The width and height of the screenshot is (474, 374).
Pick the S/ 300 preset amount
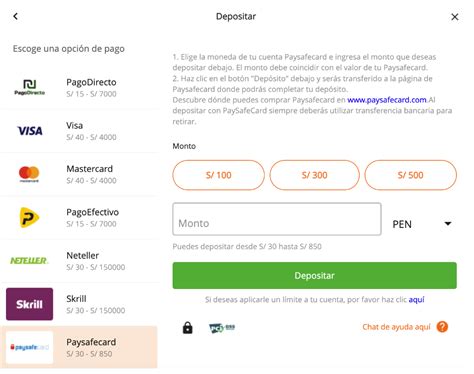(x=315, y=175)
